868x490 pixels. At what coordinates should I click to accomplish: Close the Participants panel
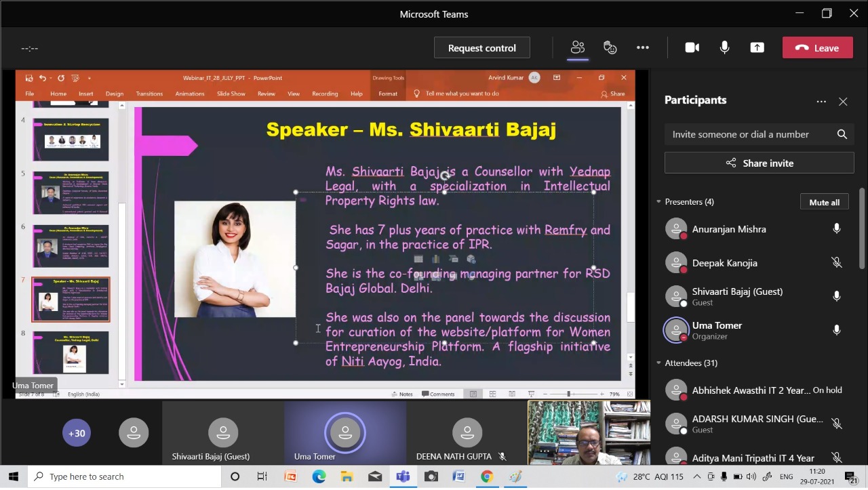(843, 101)
